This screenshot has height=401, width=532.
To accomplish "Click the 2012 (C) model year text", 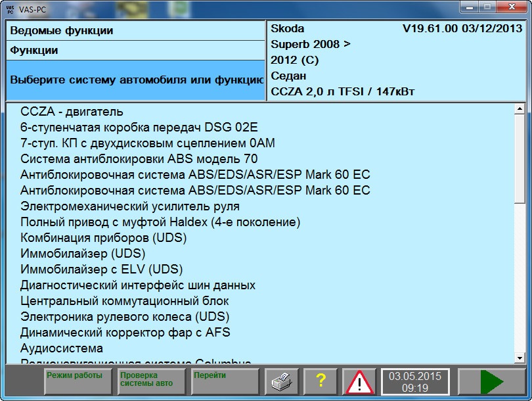I will [294, 60].
